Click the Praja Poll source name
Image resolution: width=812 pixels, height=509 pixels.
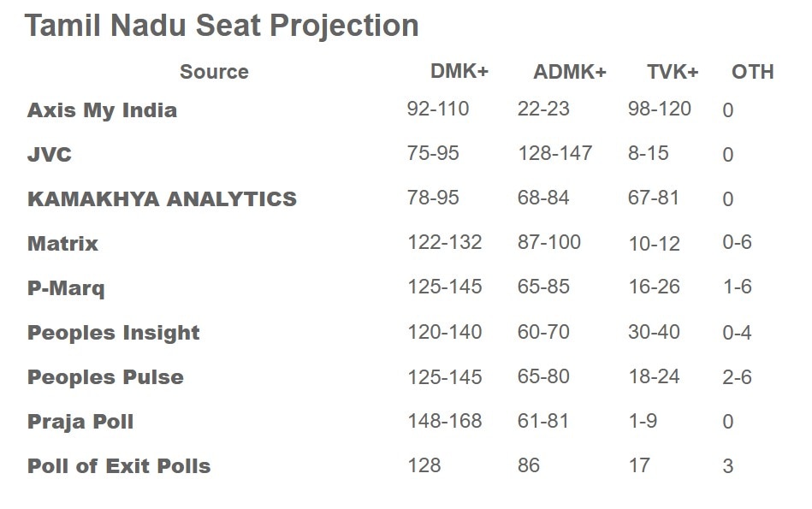click(x=80, y=422)
